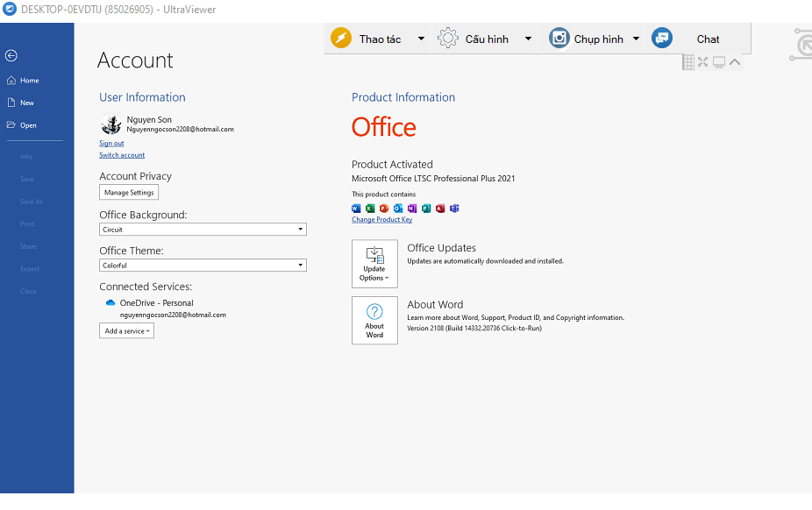Click the OneNote app icon
The width and height of the screenshot is (812, 510).
pyautogui.click(x=411, y=209)
